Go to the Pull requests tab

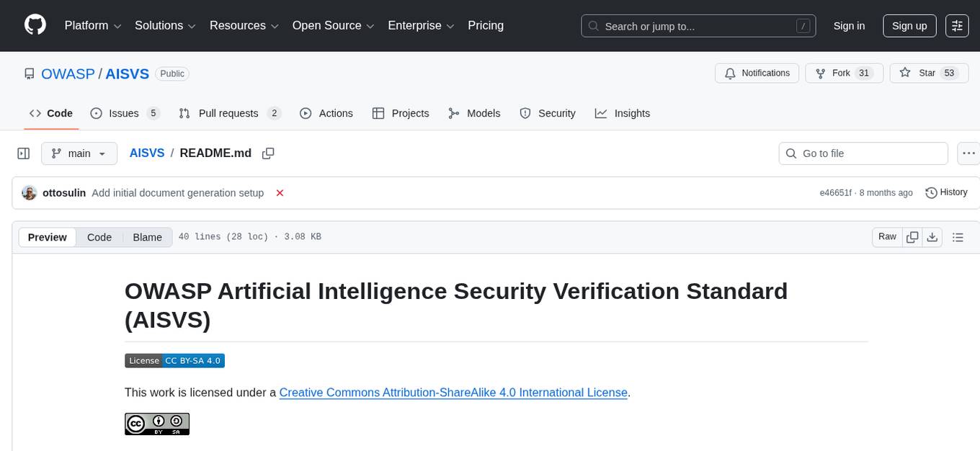[229, 113]
